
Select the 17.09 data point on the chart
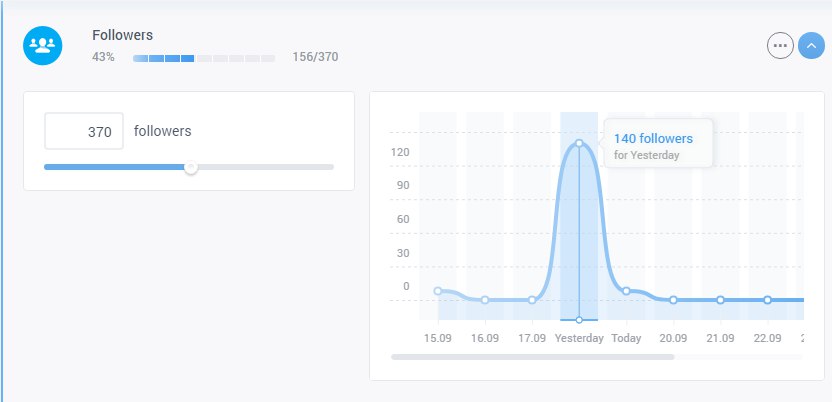[x=532, y=300]
